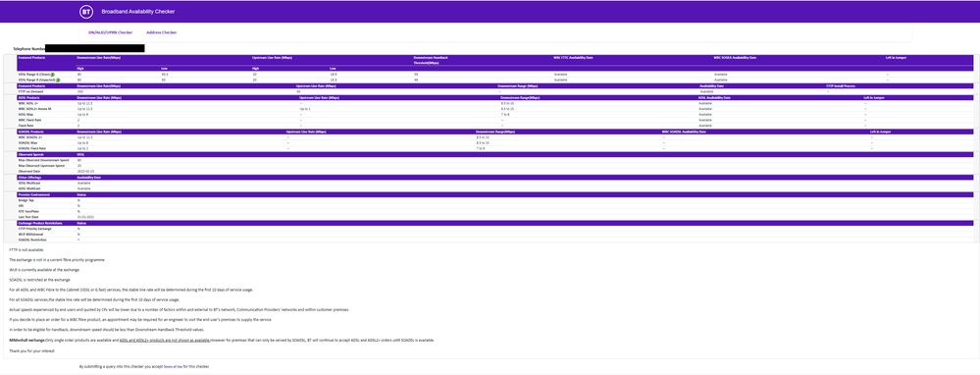
Task: Select the WBC SOADSL 2+ row label
Action: click(x=29, y=136)
